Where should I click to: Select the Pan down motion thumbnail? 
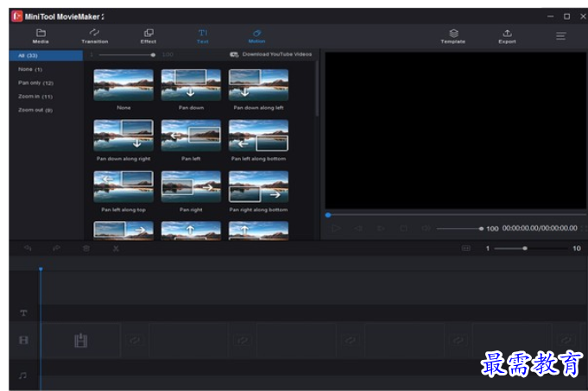(x=191, y=85)
